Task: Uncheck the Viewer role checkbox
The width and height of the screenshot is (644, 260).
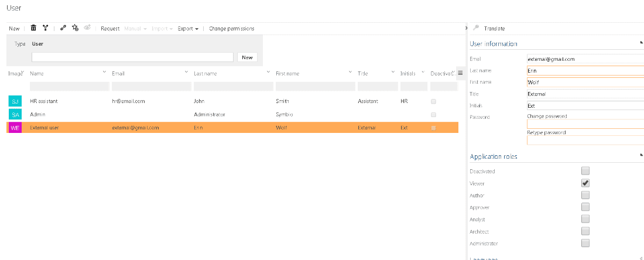Action: click(585, 183)
